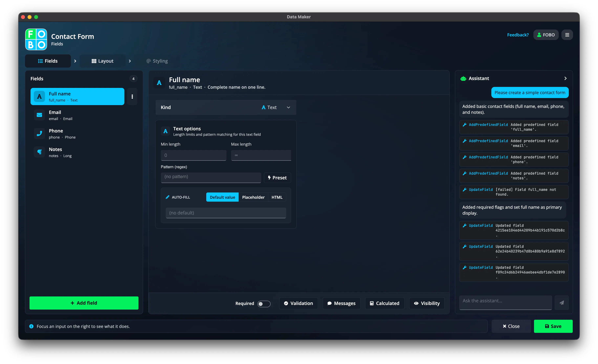The width and height of the screenshot is (598, 364).
Task: Click wrench icon on UpdateField 62e24b entry
Action: (x=465, y=246)
